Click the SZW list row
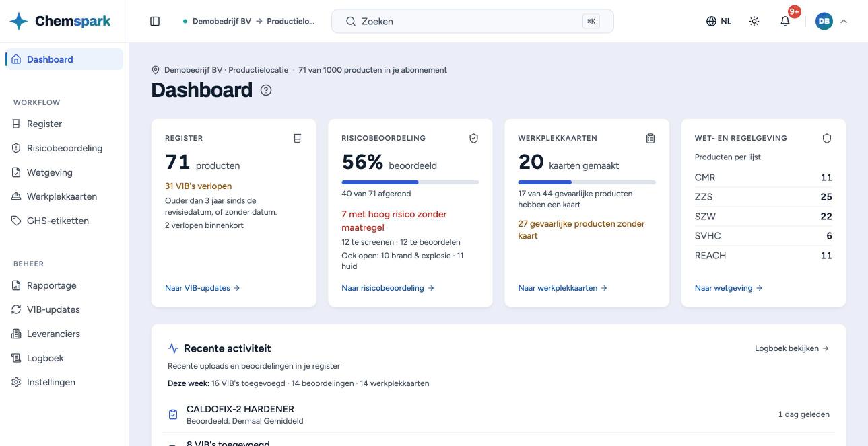This screenshot has width=868, height=446. [x=764, y=217]
